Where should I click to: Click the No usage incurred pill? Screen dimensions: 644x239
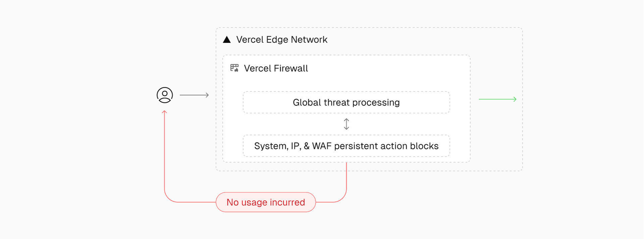[266, 202]
